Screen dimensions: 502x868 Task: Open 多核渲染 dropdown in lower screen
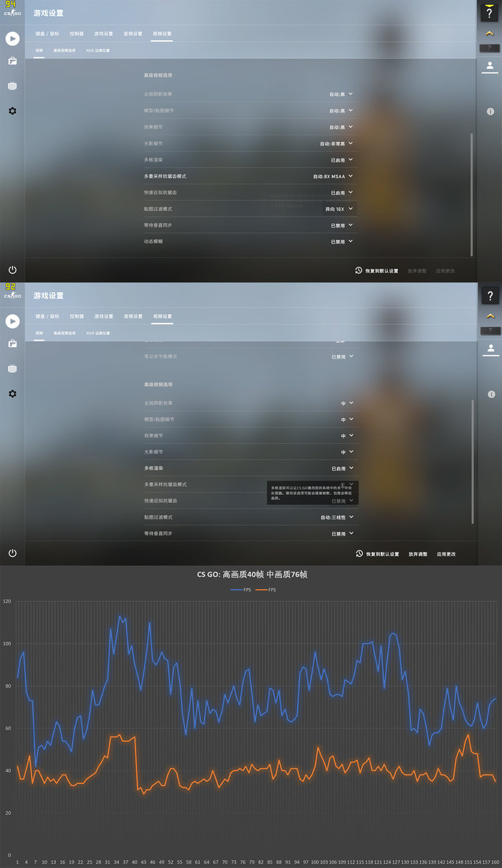pos(342,468)
